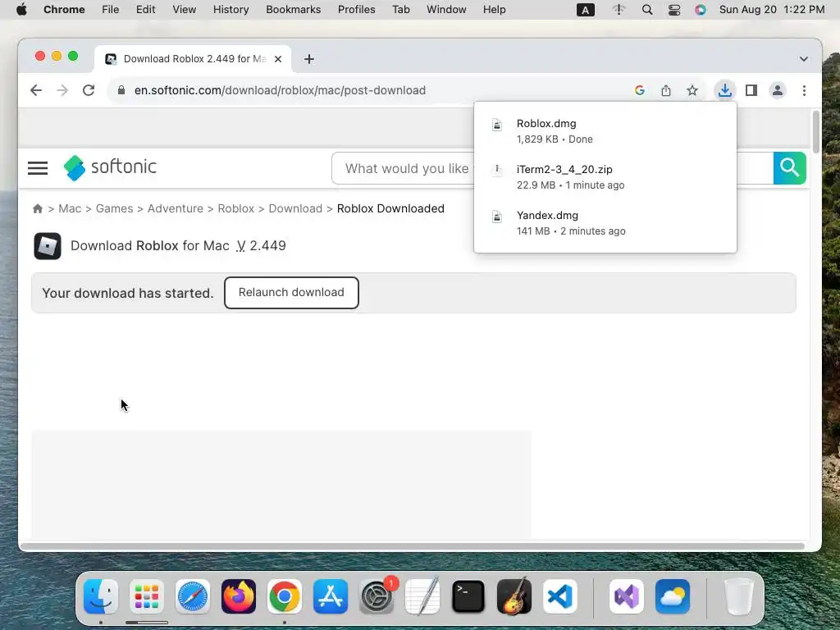840x630 pixels.
Task: Click the teal search magnifier button
Action: tap(790, 168)
